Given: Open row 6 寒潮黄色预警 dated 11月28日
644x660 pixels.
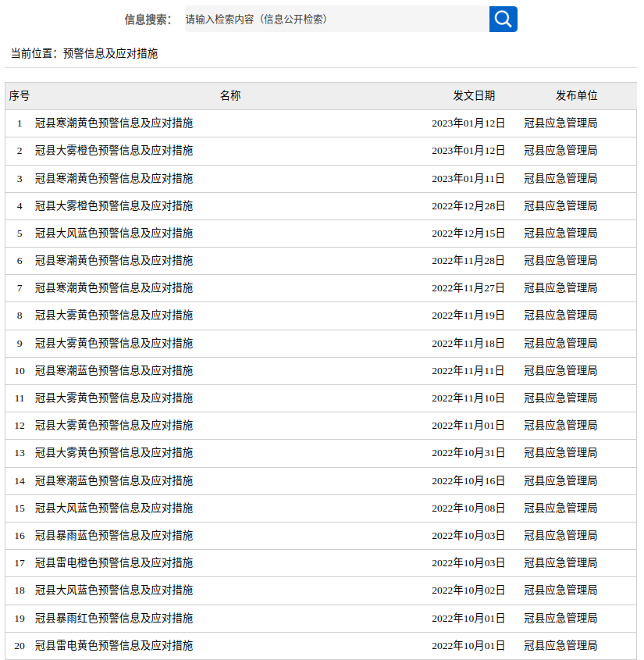Looking at the screenshot, I should (114, 261).
